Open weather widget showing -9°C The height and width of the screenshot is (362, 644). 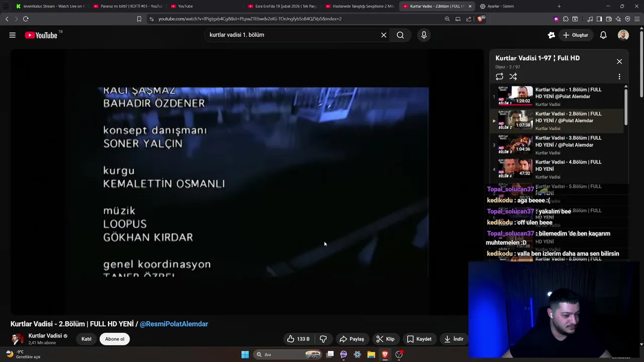[24, 354]
